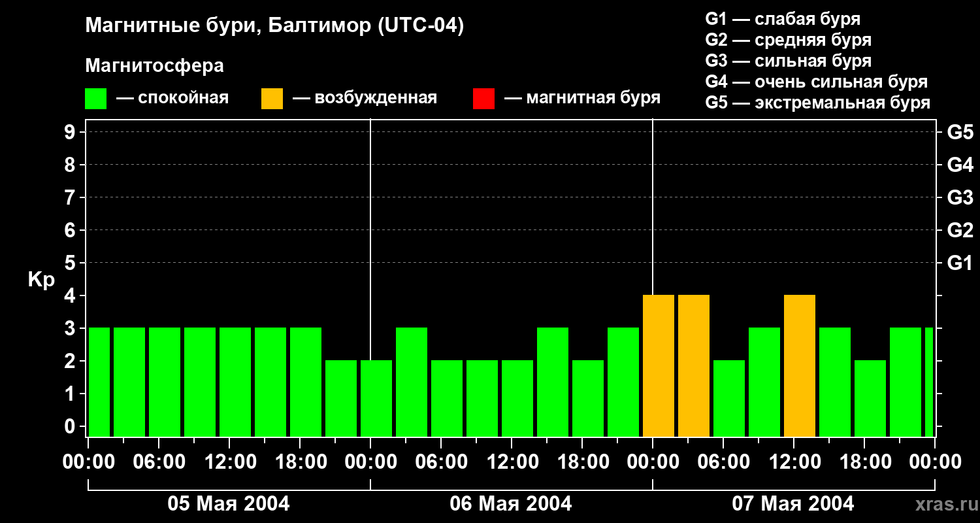Click the G1 mark on the right axis
The height and width of the screenshot is (523, 980).
960,263
